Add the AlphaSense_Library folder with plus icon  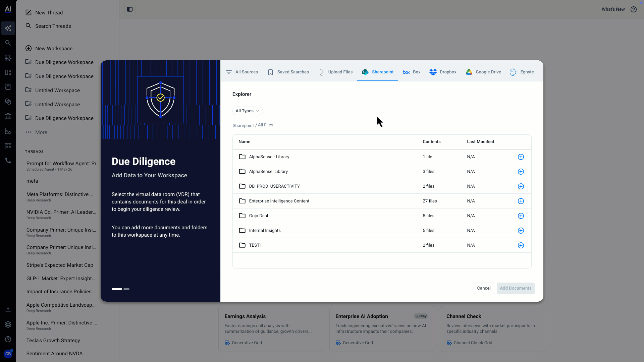(521, 172)
